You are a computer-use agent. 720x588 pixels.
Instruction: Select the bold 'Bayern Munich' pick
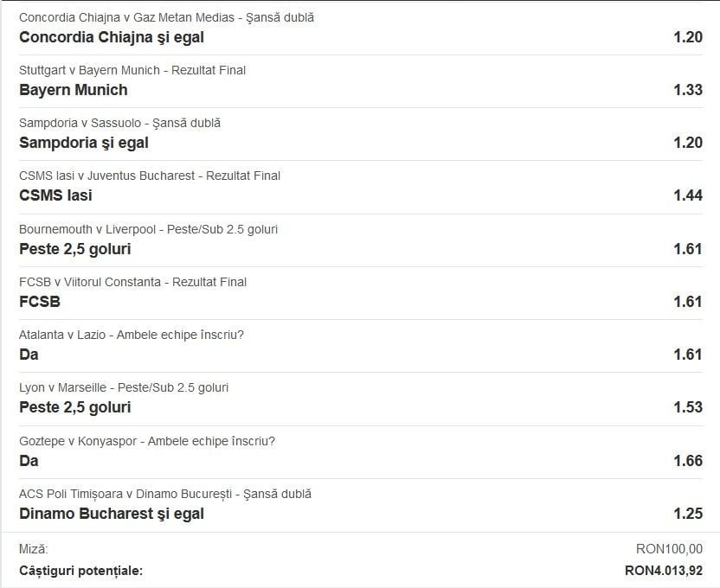74,90
